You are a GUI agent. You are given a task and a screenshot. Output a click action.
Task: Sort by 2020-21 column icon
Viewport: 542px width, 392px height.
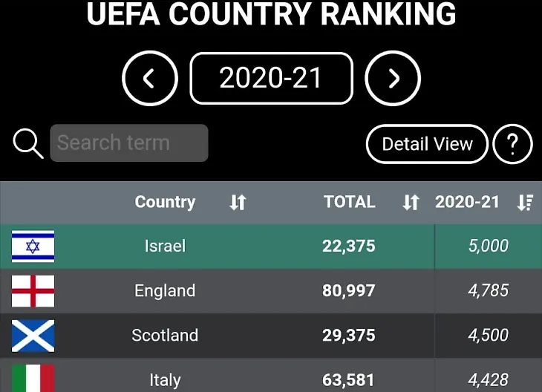click(525, 203)
